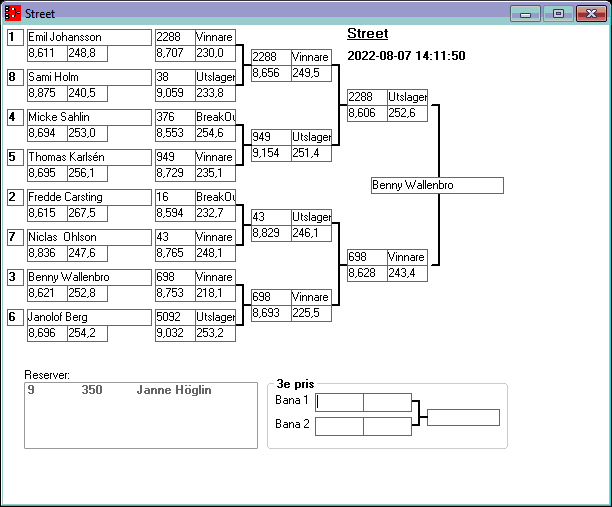Click the BreakOut status for car 376
Image resolution: width=612 pixels, height=507 pixels.
(x=215, y=117)
